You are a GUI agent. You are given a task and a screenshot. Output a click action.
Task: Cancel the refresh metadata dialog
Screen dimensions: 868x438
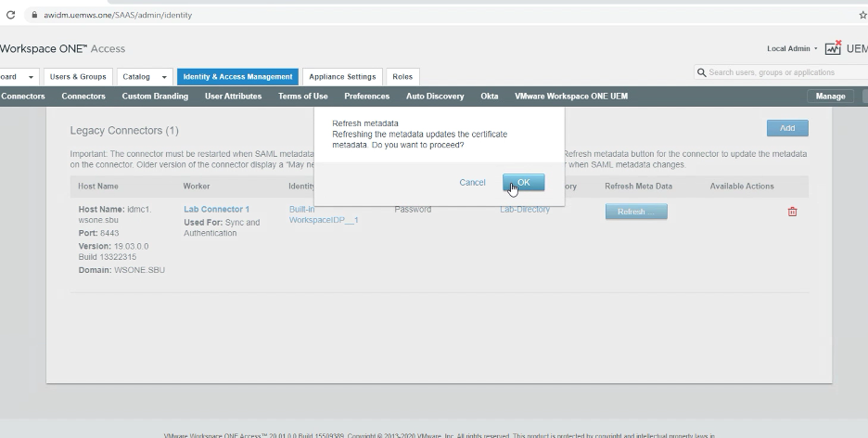pos(472,183)
